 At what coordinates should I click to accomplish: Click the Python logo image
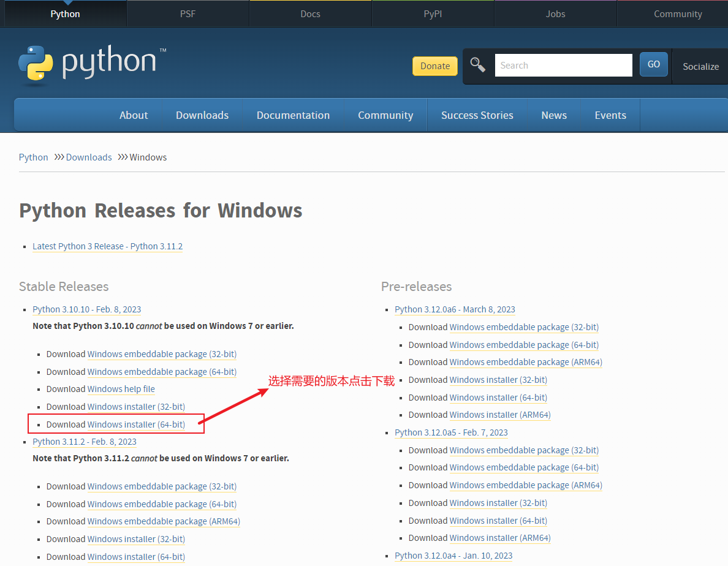(x=92, y=65)
